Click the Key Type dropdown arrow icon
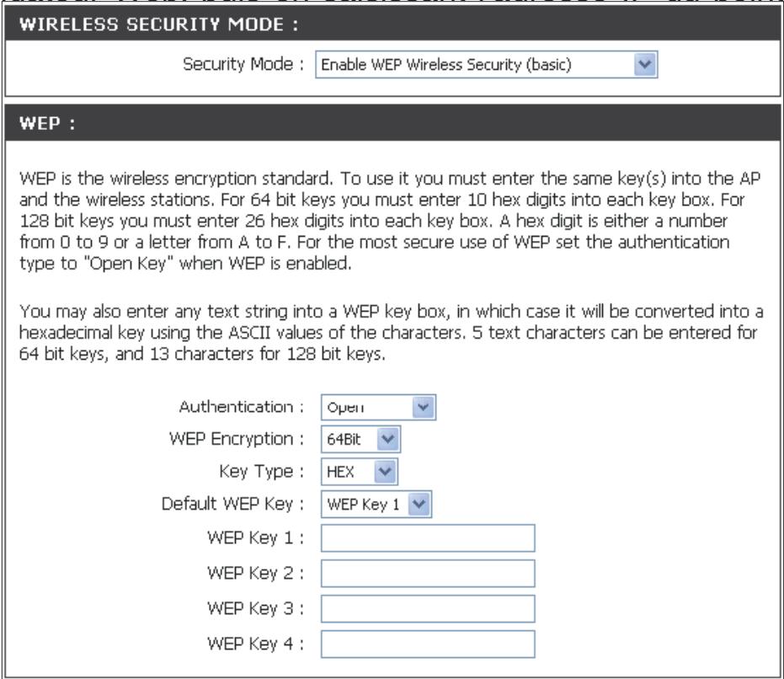 pyautogui.click(x=385, y=472)
